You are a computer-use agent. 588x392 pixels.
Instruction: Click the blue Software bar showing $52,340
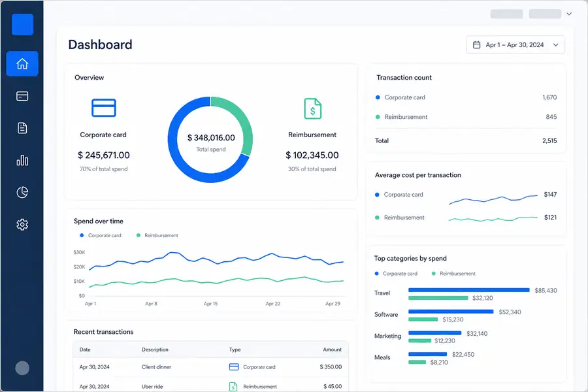[451, 312]
